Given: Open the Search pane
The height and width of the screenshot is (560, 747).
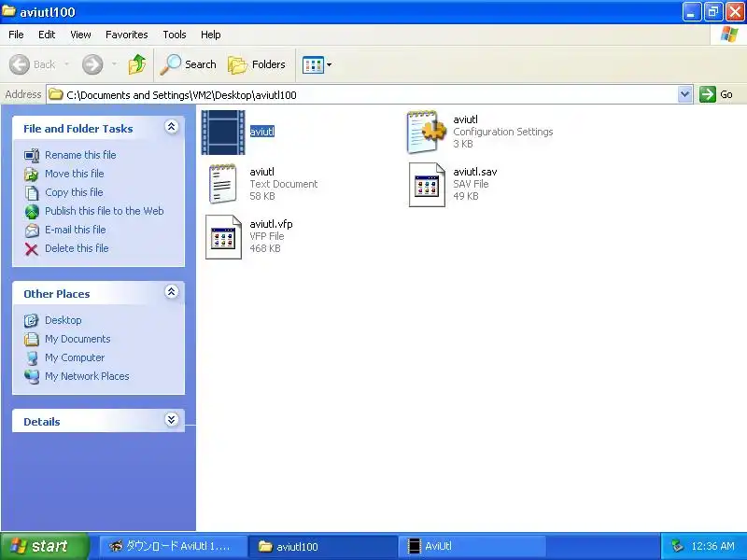Looking at the screenshot, I should tap(189, 64).
